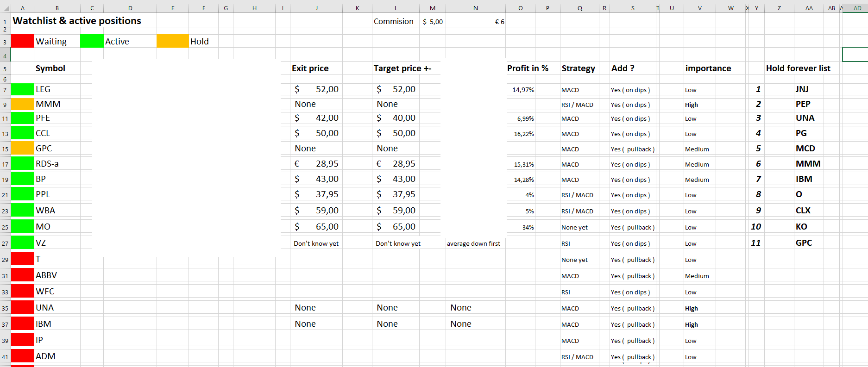The height and width of the screenshot is (367, 868).
Task: Select the 'Medium' importance cell in ABBV row
Action: (699, 276)
